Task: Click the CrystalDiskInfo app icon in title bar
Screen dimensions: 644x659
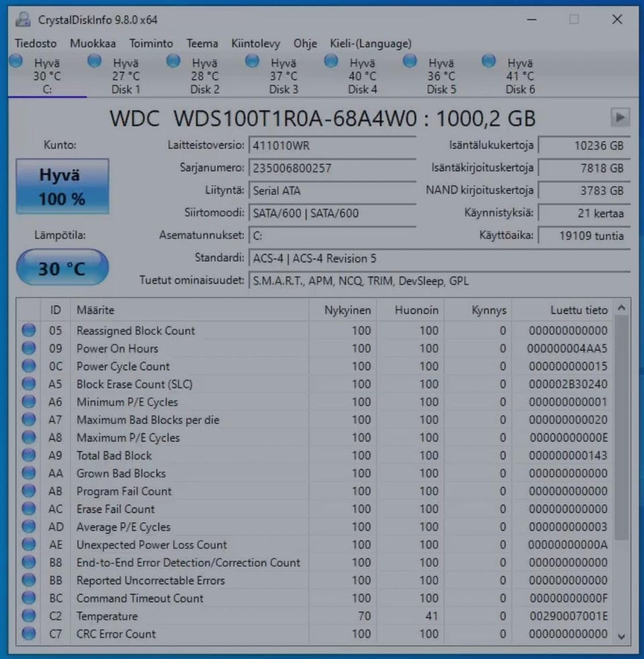Action: click(23, 19)
